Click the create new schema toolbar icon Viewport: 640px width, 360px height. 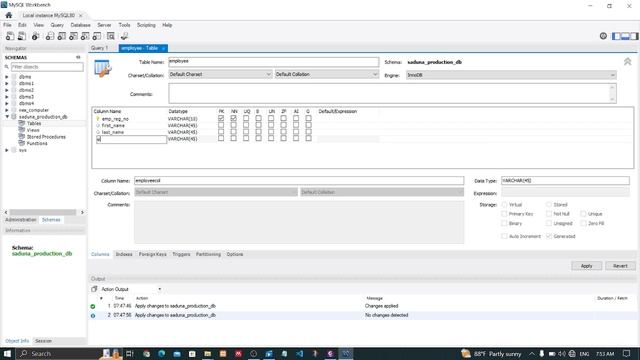coord(49,36)
